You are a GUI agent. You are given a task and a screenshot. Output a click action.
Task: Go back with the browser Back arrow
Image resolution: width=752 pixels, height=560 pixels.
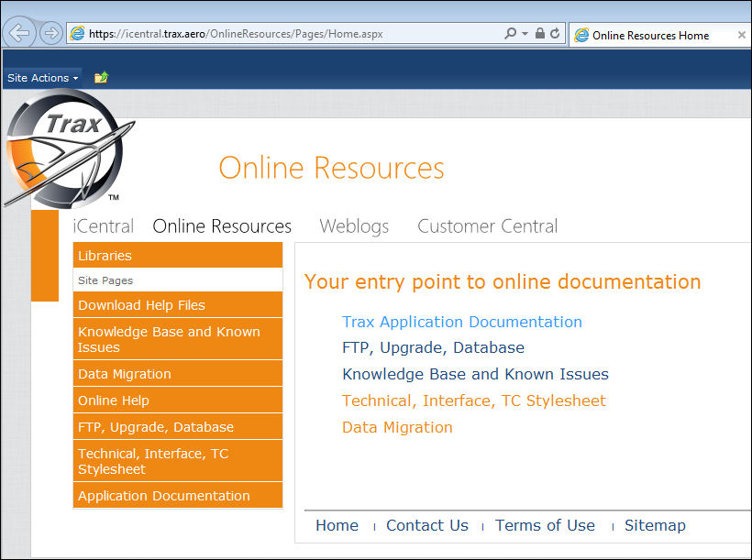click(19, 33)
